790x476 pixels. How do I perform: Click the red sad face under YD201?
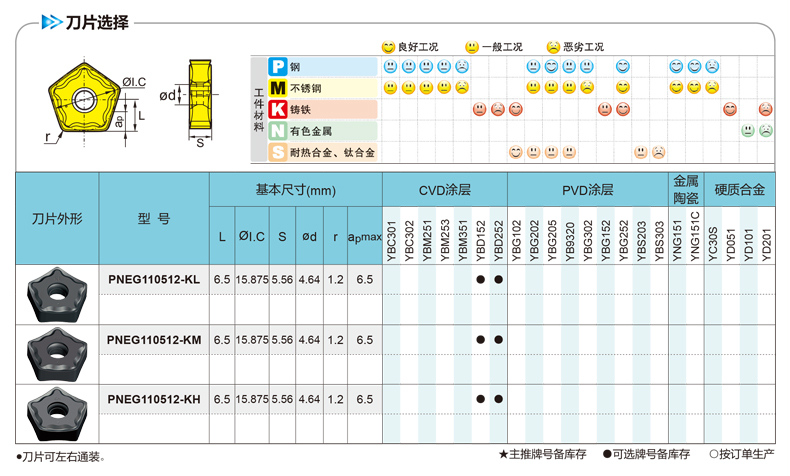click(x=766, y=109)
